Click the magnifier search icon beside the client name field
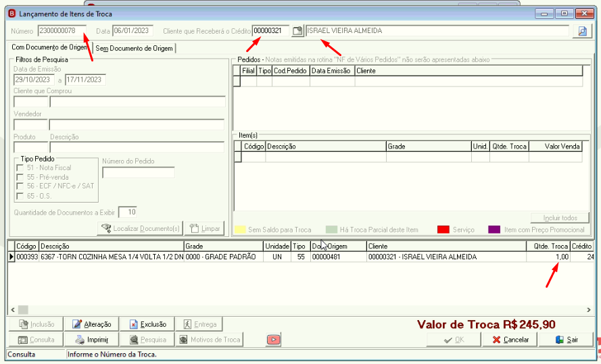Image resolution: width=601 pixels, height=364 pixels. tap(582, 31)
